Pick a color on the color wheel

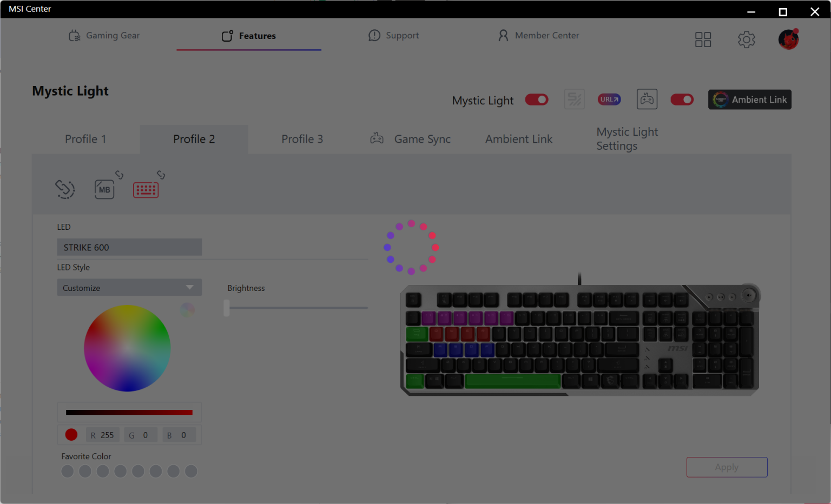(x=127, y=348)
